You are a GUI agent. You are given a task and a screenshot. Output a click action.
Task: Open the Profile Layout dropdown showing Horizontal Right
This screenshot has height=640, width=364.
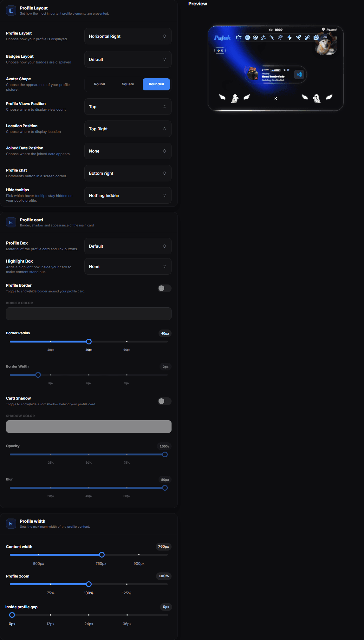point(128,36)
